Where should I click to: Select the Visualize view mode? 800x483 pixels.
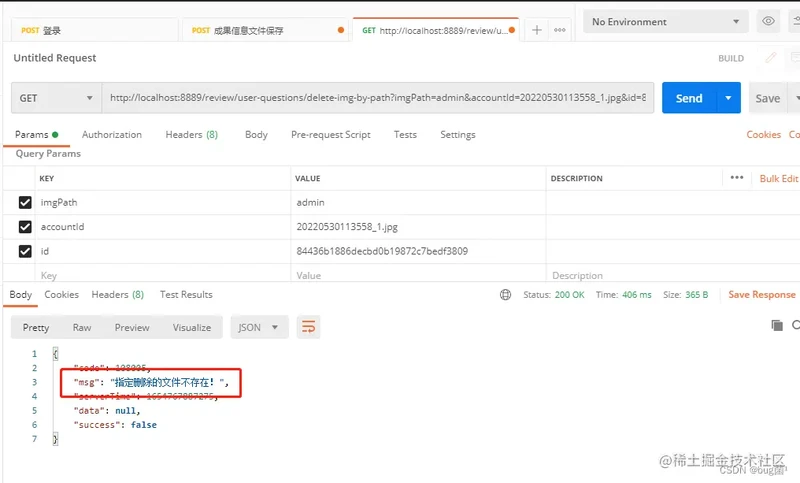click(x=191, y=327)
